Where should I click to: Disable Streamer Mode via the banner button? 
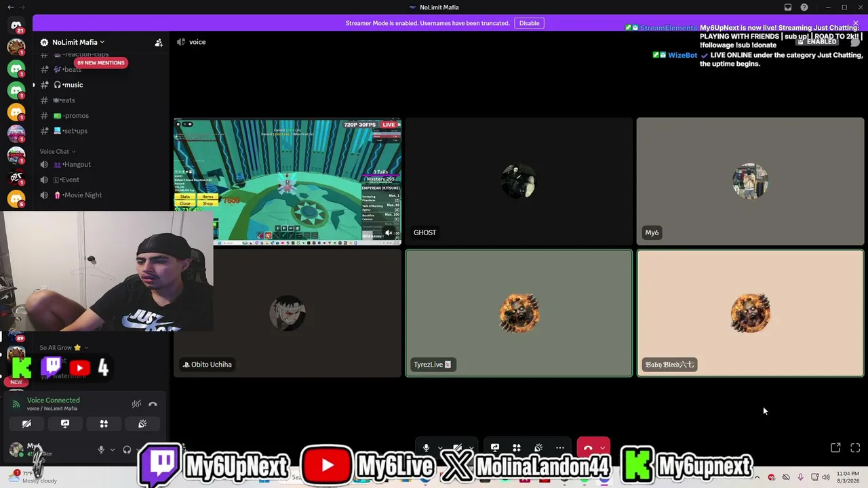tap(529, 23)
